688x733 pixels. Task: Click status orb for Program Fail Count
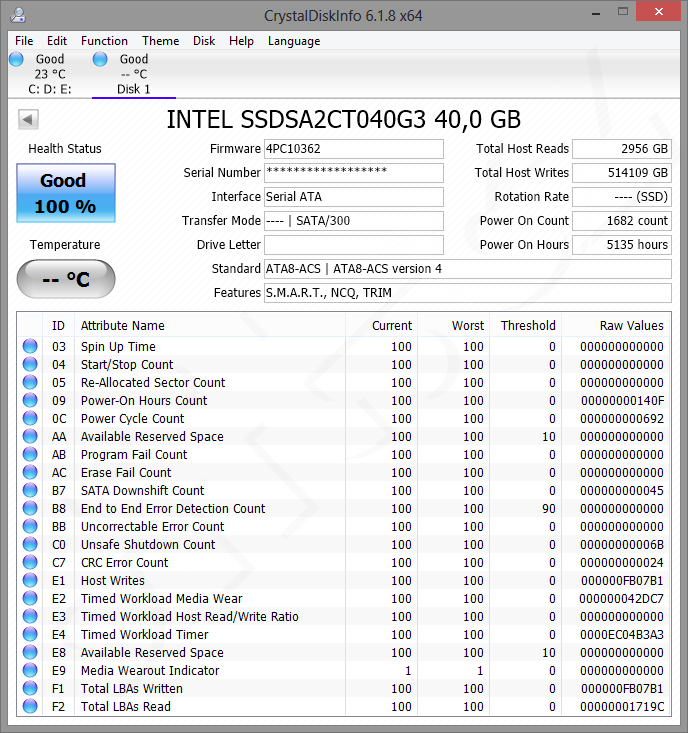[x=30, y=454]
